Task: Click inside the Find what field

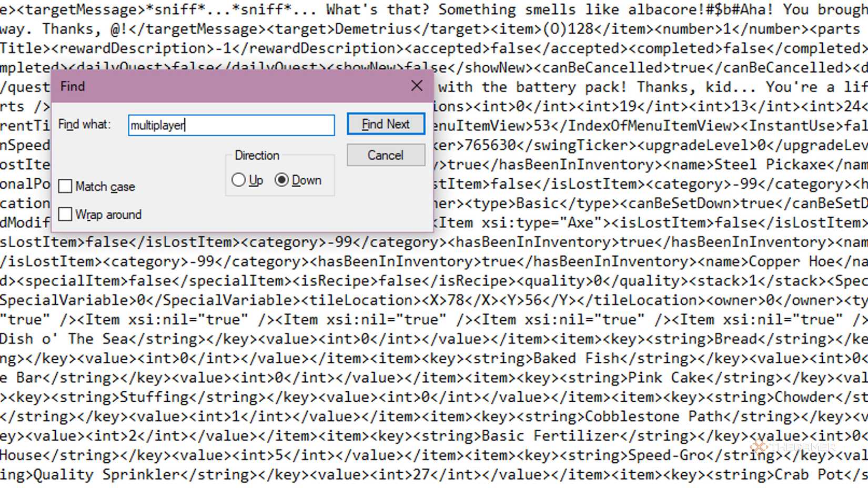Action: coord(231,125)
